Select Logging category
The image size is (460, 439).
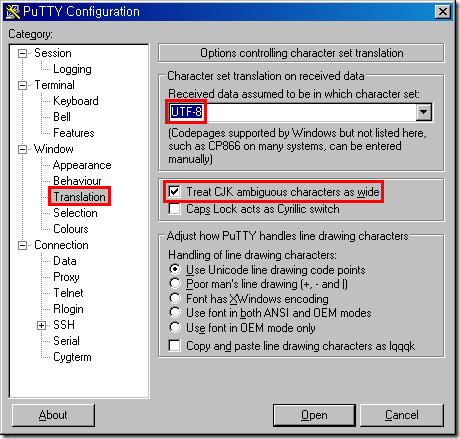[72, 69]
